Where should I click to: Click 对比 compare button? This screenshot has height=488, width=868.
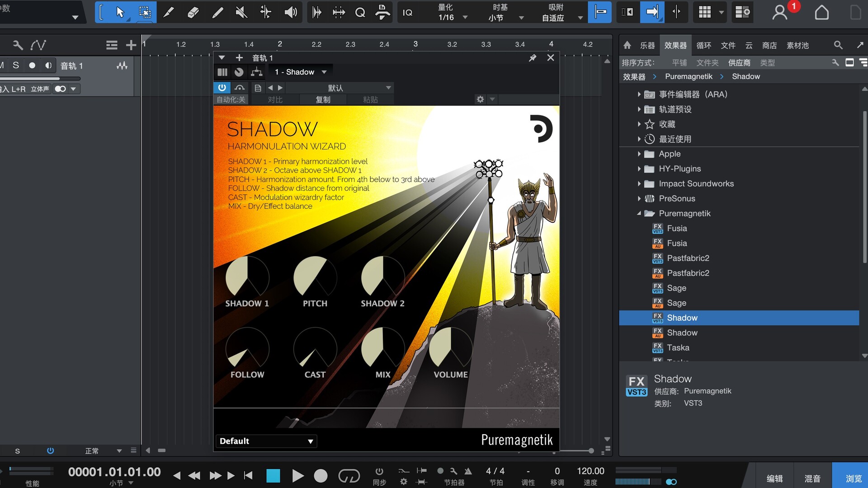point(275,99)
